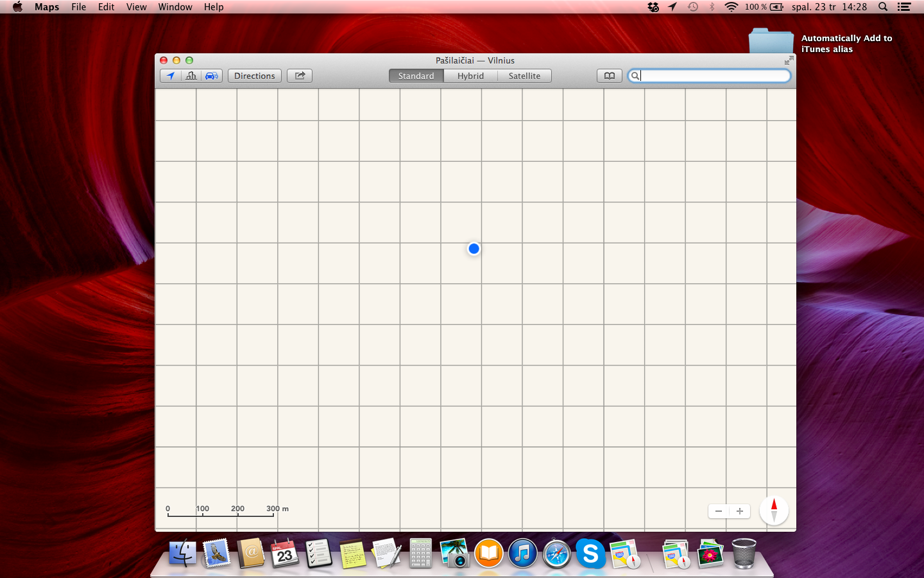Open the File menu
Viewport: 924px width, 578px height.
coord(79,7)
